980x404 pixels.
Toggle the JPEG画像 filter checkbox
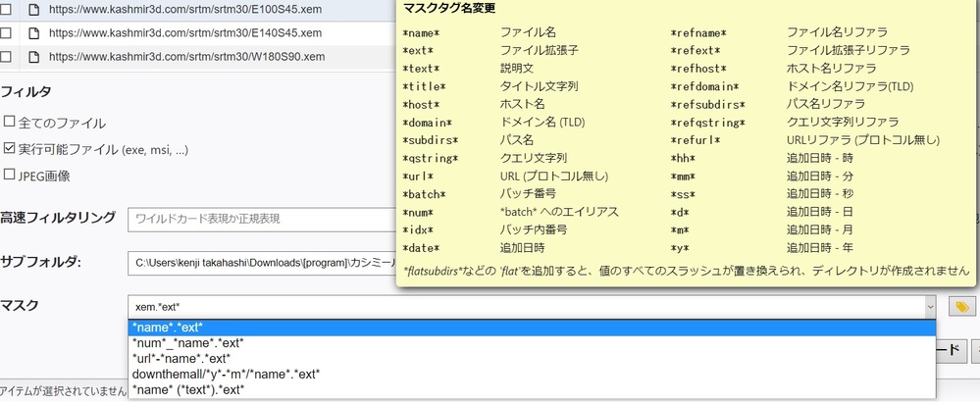coord(9,176)
